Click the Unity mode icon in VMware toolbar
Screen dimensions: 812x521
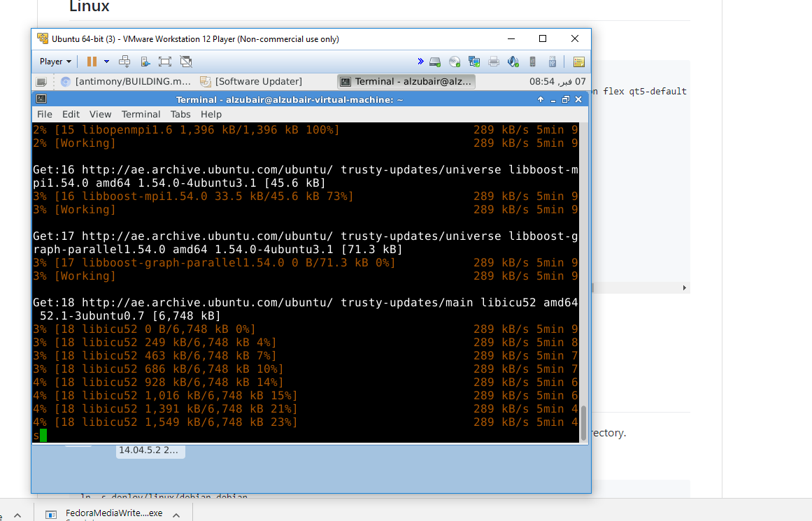coord(145,62)
